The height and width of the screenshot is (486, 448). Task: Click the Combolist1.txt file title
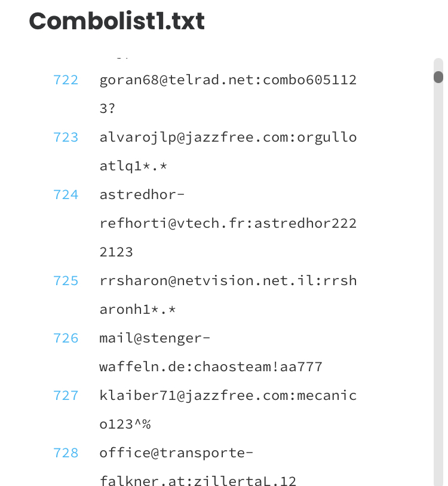coord(116,22)
